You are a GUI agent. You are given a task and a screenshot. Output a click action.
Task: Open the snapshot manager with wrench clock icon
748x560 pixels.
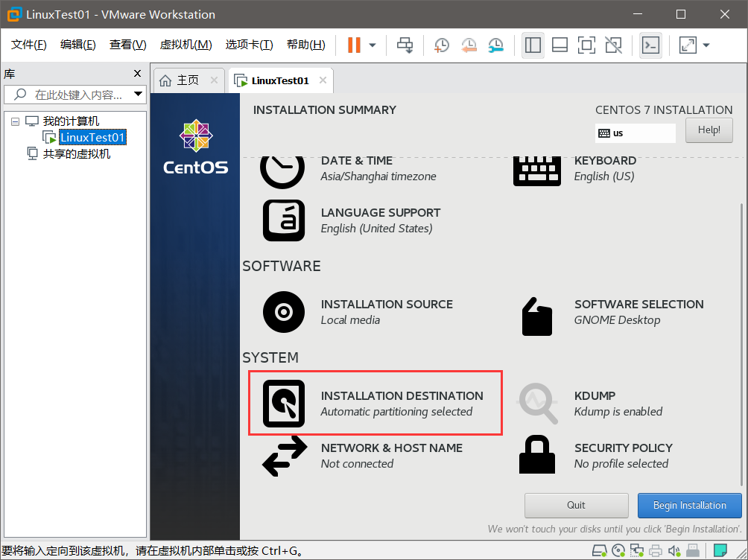496,45
